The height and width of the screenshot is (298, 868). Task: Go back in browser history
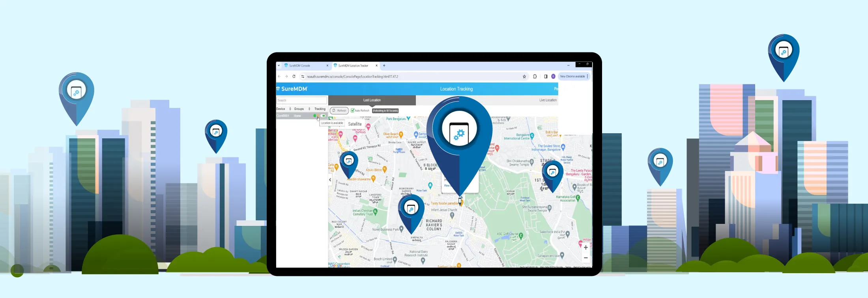279,76
